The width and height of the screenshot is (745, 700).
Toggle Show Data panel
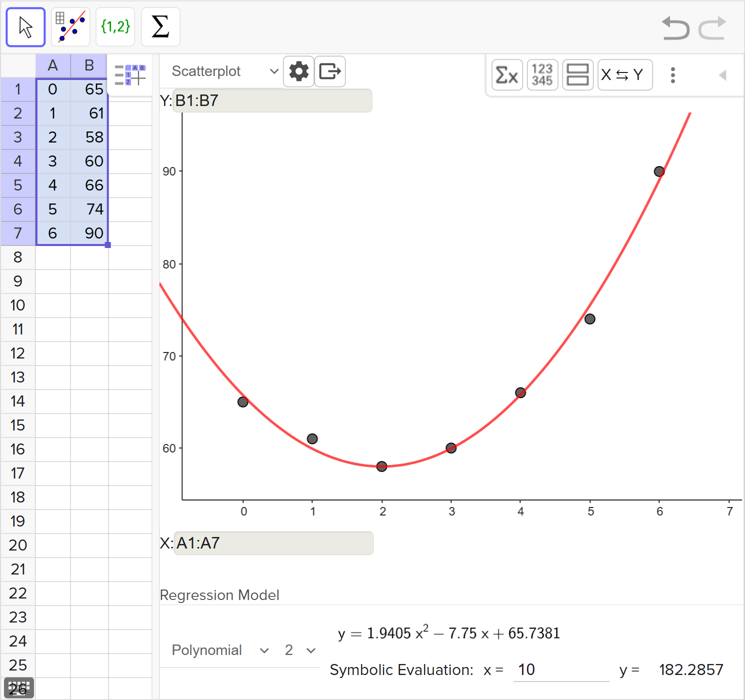[x=542, y=75]
